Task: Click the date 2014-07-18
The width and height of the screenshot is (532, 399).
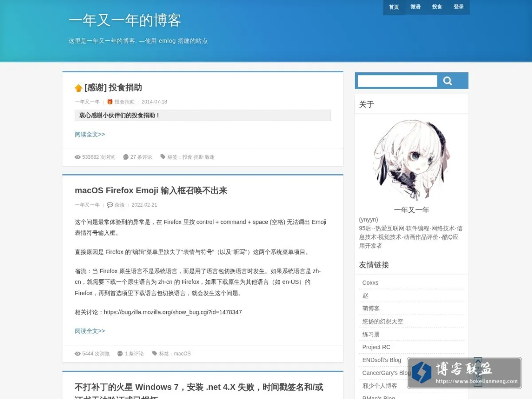Action: [154, 102]
